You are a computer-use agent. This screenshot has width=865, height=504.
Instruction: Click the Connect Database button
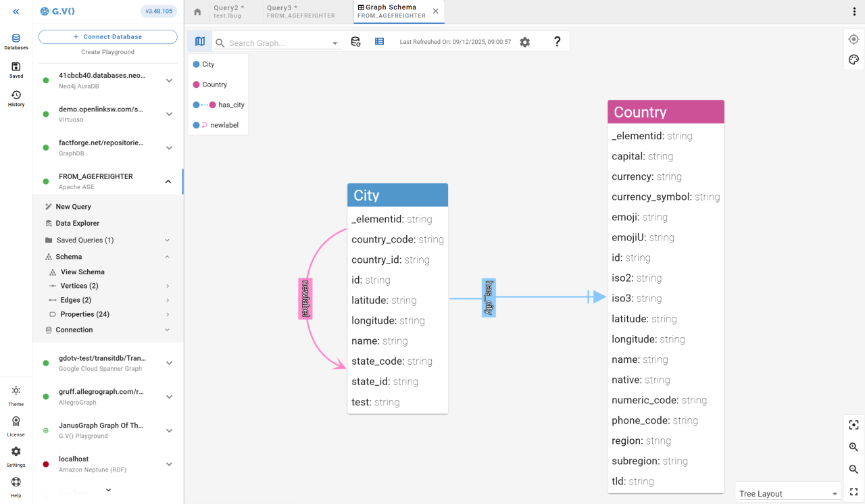[x=108, y=37]
